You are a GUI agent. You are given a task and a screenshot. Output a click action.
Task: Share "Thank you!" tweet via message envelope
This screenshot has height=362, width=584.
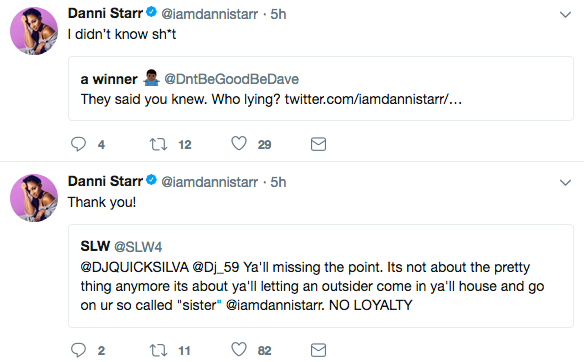[318, 350]
